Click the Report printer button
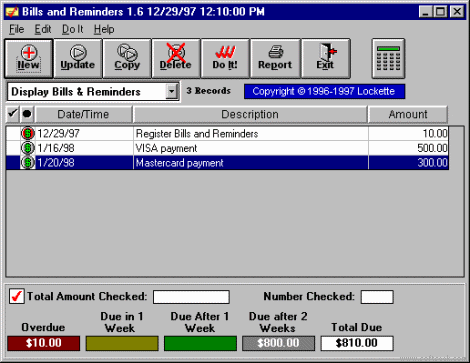The image size is (470, 363). pos(275,58)
